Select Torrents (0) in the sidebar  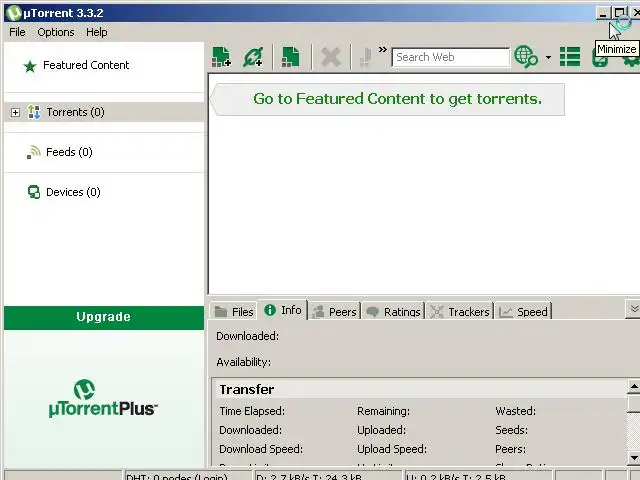click(104, 112)
